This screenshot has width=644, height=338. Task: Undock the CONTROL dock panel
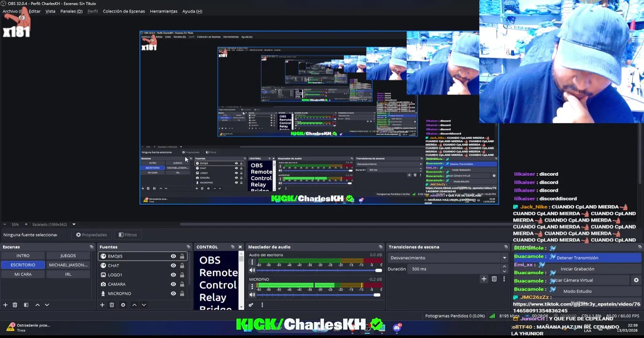(x=233, y=247)
